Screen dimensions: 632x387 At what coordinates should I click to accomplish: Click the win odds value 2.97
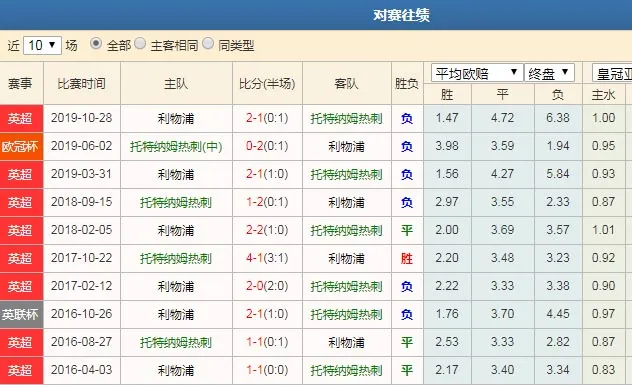point(447,202)
